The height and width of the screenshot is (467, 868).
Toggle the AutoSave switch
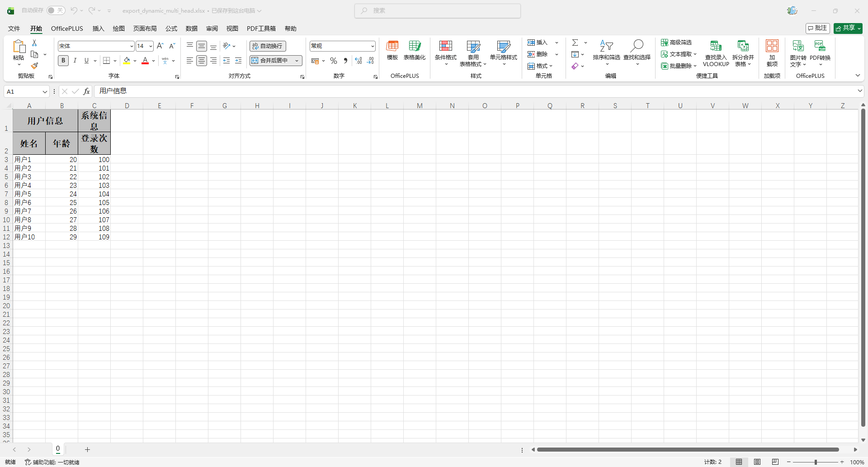pyautogui.click(x=56, y=10)
